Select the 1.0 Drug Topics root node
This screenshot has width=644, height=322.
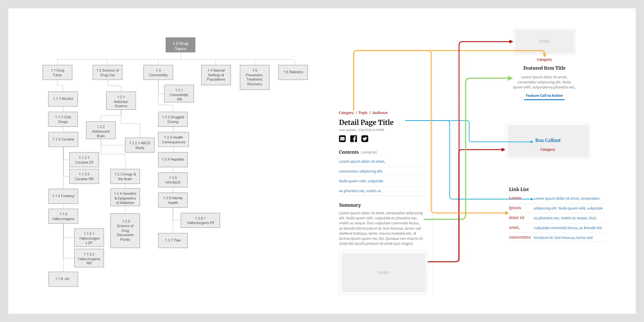click(180, 45)
